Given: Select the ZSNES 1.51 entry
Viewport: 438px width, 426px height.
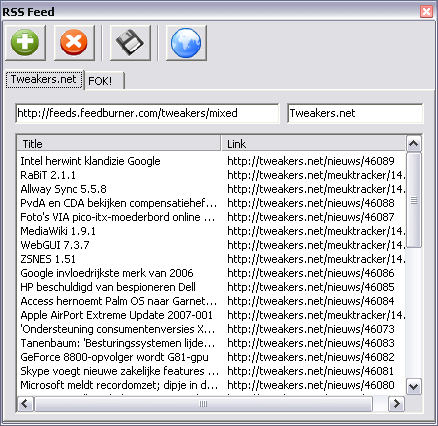Looking at the screenshot, I should [x=212, y=259].
